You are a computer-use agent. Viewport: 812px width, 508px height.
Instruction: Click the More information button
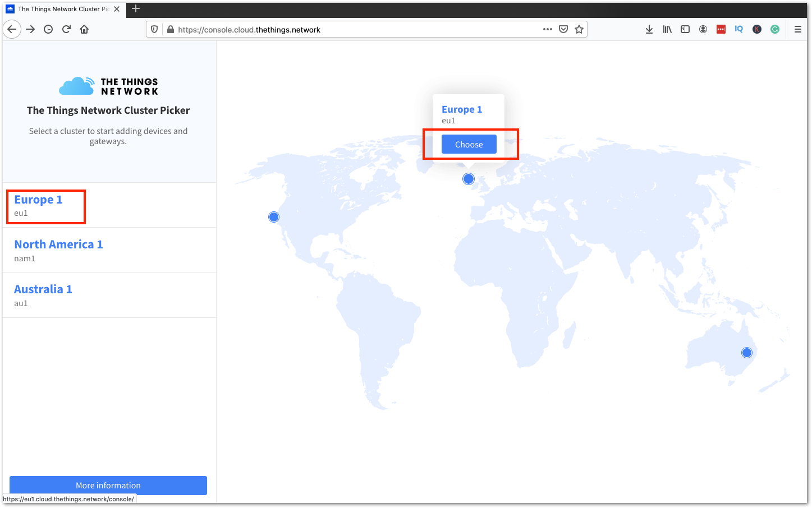108,486
